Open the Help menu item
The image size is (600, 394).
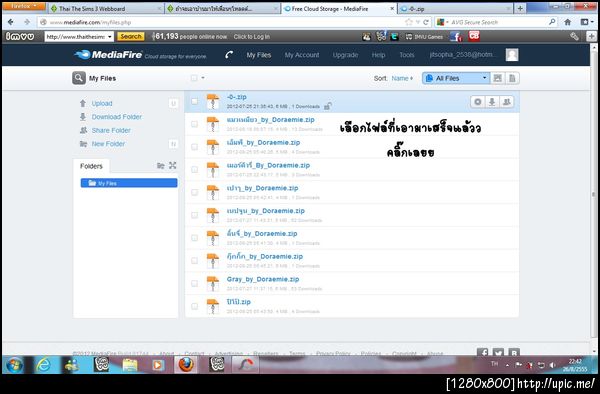tap(378, 55)
